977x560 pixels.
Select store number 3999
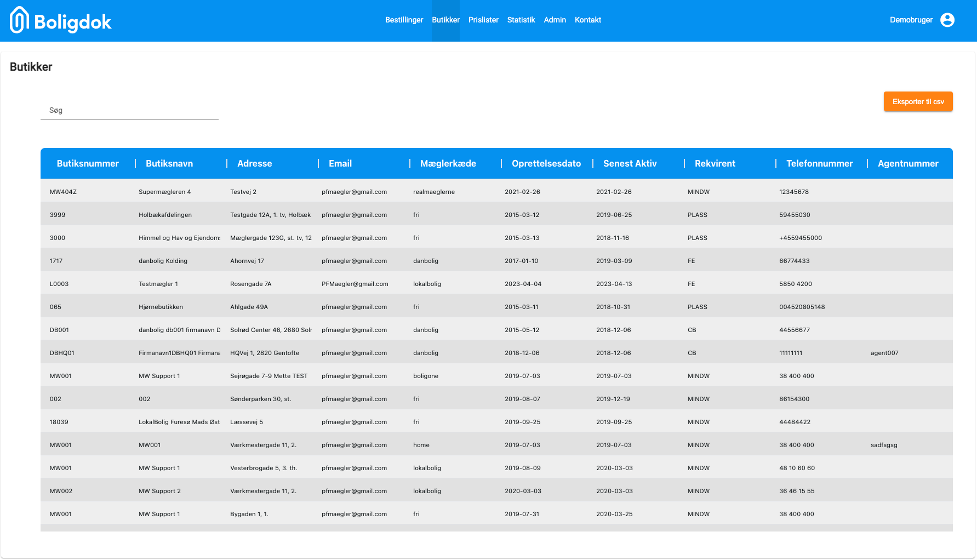click(x=58, y=215)
